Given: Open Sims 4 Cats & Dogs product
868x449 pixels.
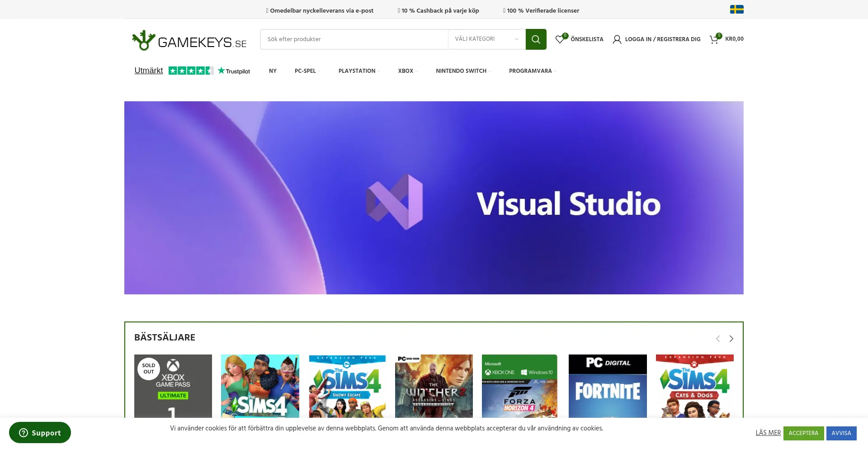Looking at the screenshot, I should [x=695, y=386].
